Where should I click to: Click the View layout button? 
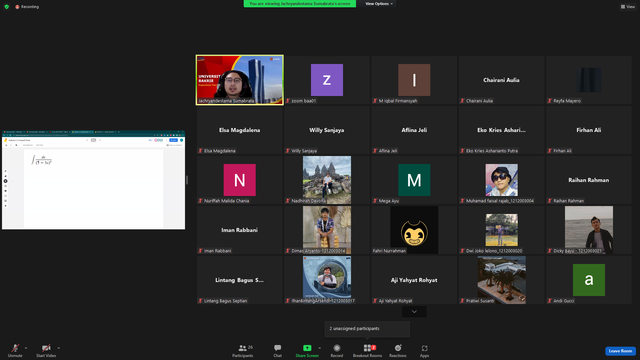(628, 7)
